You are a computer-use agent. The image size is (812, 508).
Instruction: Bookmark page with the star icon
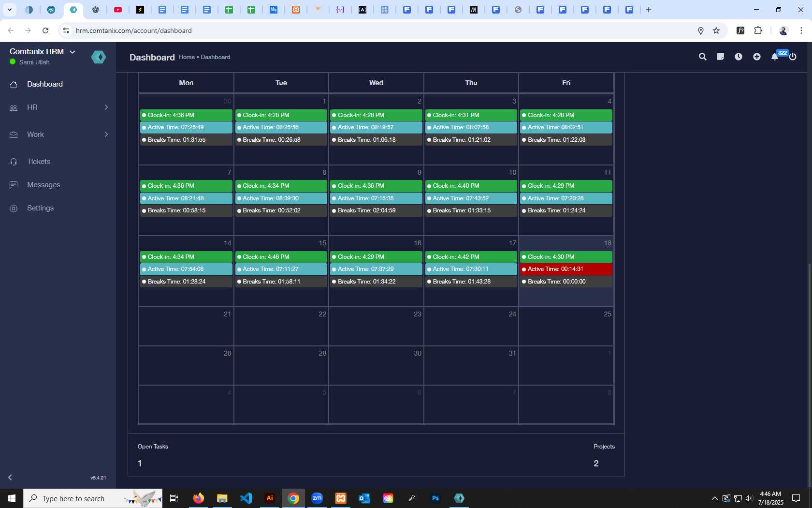(716, 30)
